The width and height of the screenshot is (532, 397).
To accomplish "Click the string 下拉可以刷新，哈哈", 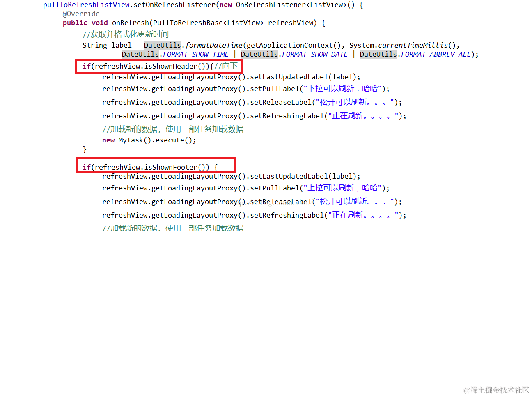I will (x=343, y=89).
